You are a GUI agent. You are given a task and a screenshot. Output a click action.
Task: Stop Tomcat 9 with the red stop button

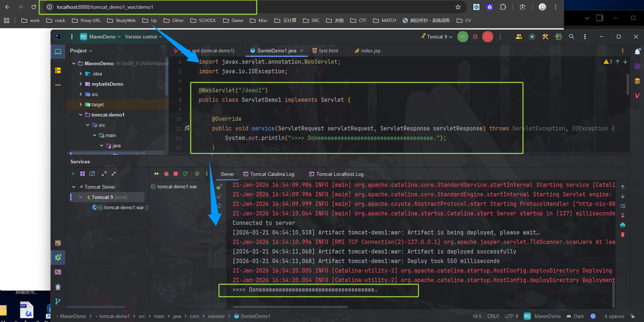pyautogui.click(x=488, y=37)
